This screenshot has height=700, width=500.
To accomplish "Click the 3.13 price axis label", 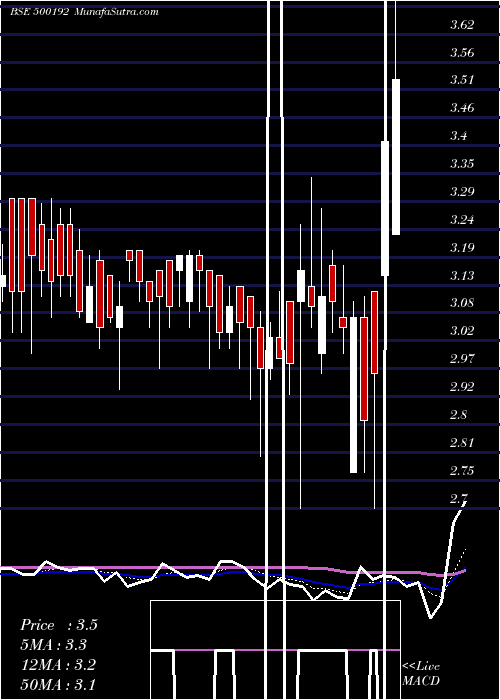I will tap(462, 275).
